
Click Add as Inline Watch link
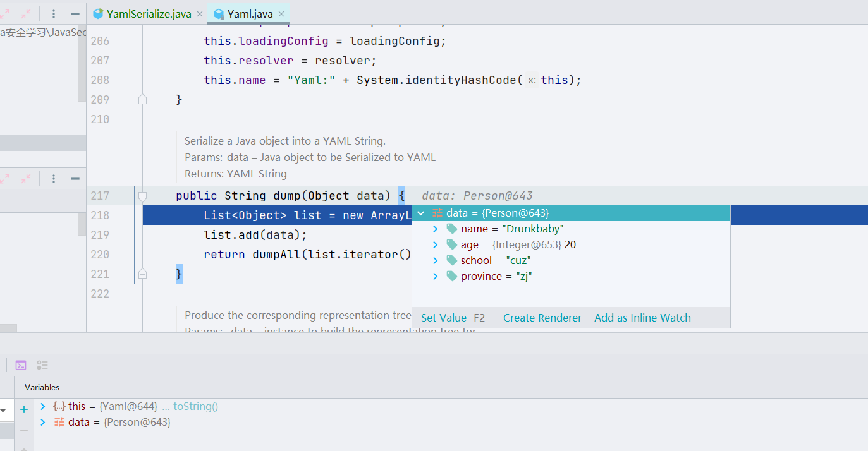click(x=642, y=318)
